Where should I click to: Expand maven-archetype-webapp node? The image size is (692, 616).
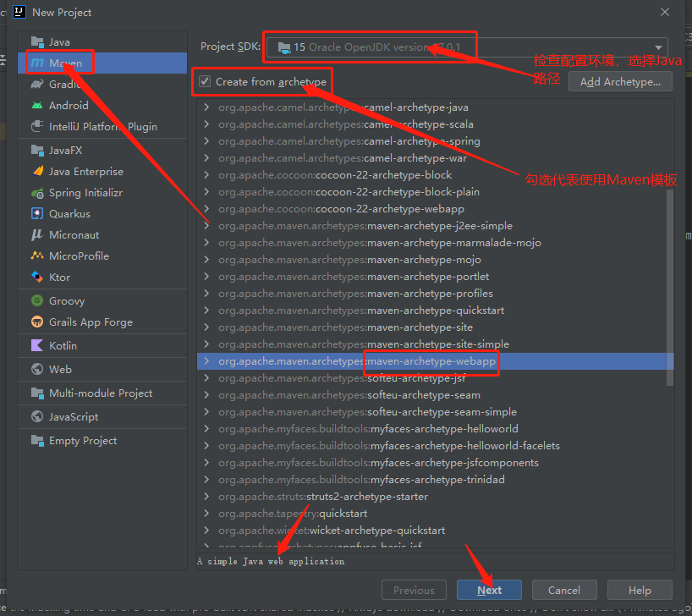(x=206, y=360)
